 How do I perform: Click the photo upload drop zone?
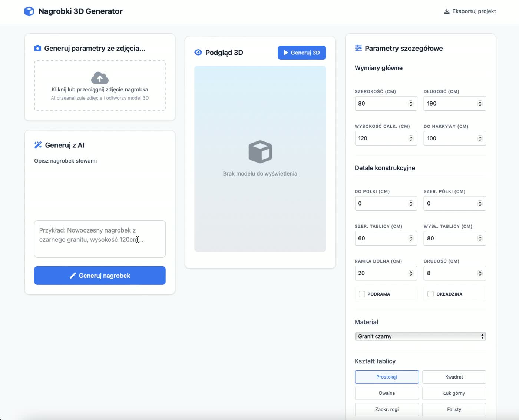[x=100, y=86]
